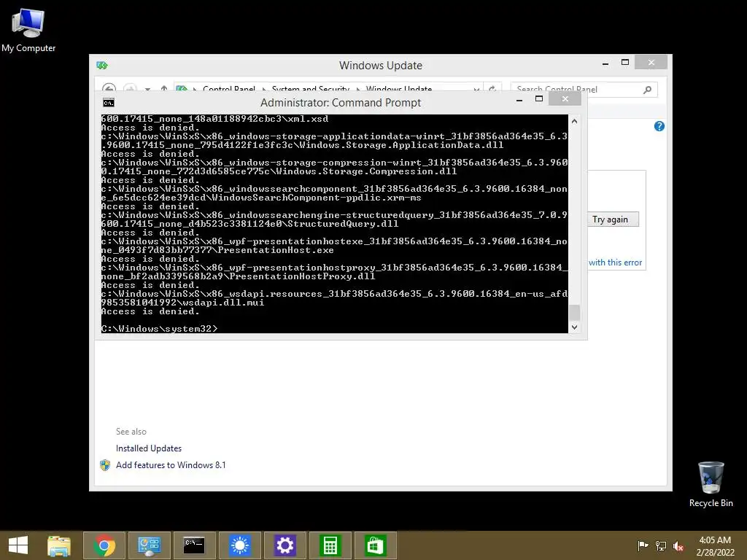Open Windows Store taskbar icon
Image resolution: width=747 pixels, height=560 pixels.
pos(376,545)
